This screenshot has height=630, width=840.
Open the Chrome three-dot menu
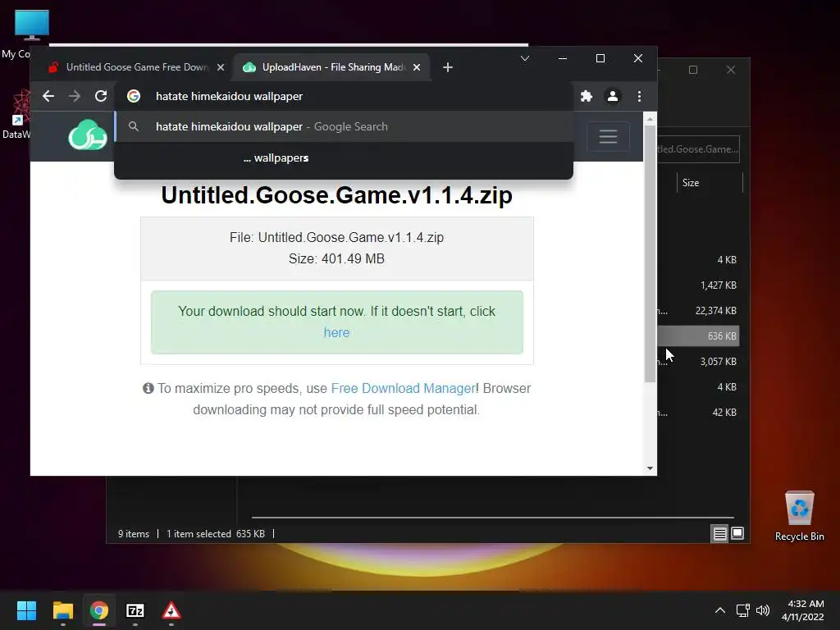(639, 96)
